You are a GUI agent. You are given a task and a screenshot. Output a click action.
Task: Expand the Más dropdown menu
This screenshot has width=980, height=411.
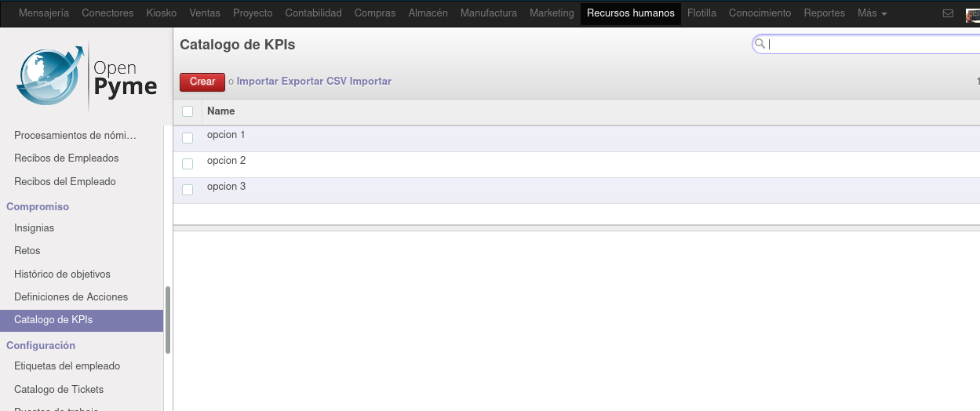point(873,13)
